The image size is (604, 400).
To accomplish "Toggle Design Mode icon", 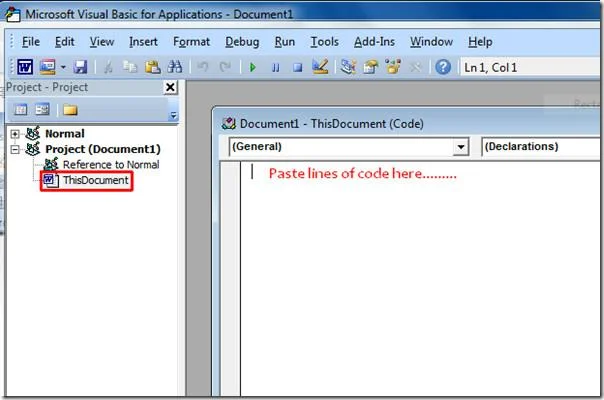I will [320, 67].
